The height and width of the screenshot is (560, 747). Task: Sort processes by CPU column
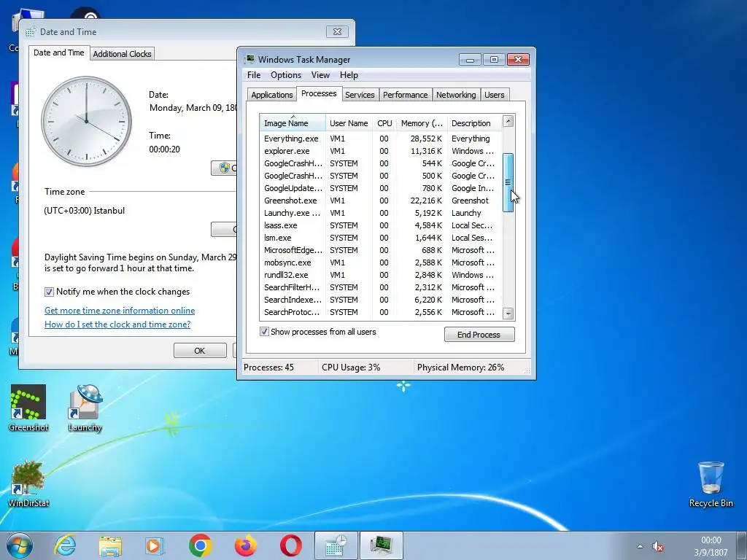[x=384, y=122]
